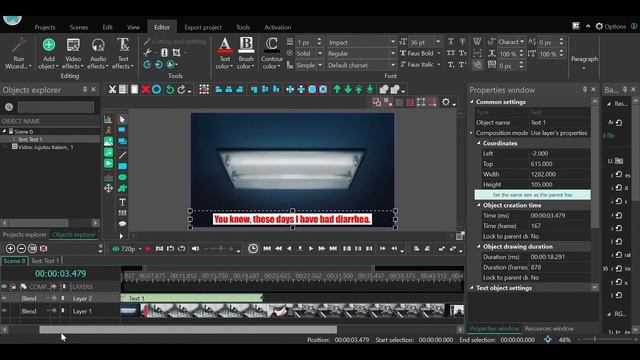Delete selected object with red X icon
640x360 pixels.
(145, 89)
